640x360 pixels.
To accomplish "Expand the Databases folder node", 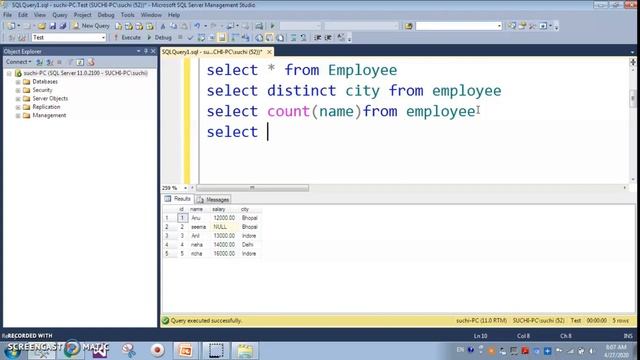I will [18, 82].
